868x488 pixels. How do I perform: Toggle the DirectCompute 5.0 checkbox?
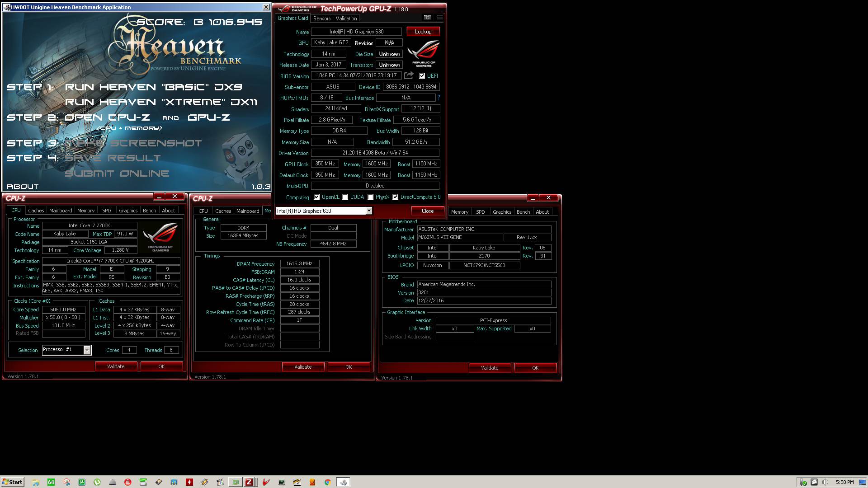(x=396, y=197)
